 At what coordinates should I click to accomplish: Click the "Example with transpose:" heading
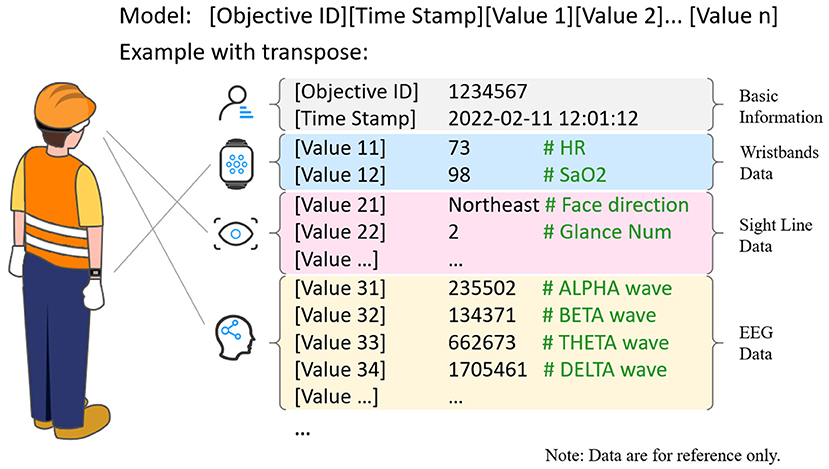[244, 52]
